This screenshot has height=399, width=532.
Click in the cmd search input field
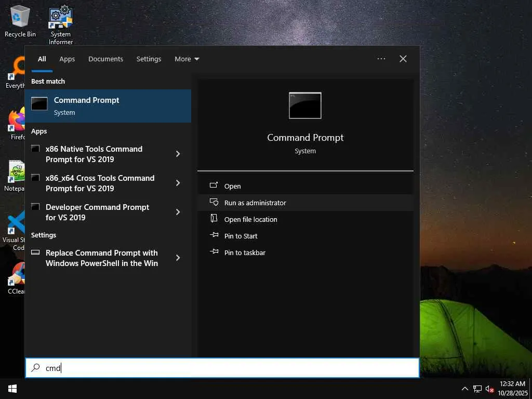pos(222,368)
